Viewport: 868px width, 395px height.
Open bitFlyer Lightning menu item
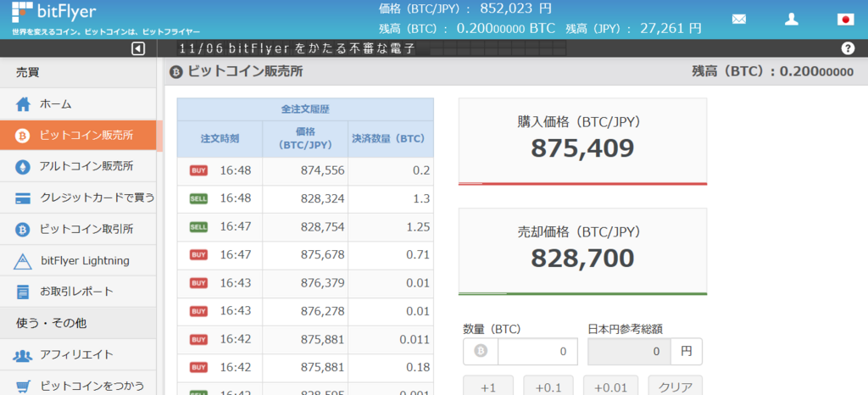78,260
